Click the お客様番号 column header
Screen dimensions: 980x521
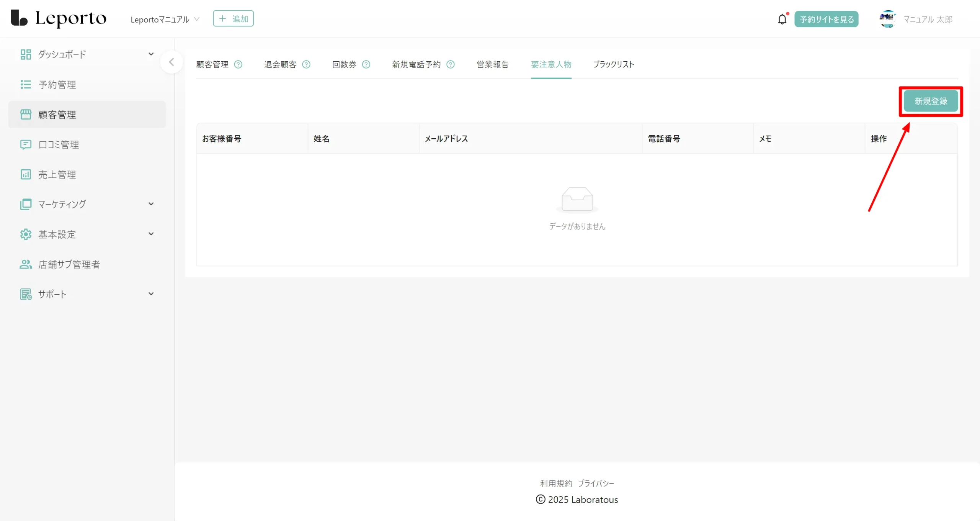click(252, 139)
